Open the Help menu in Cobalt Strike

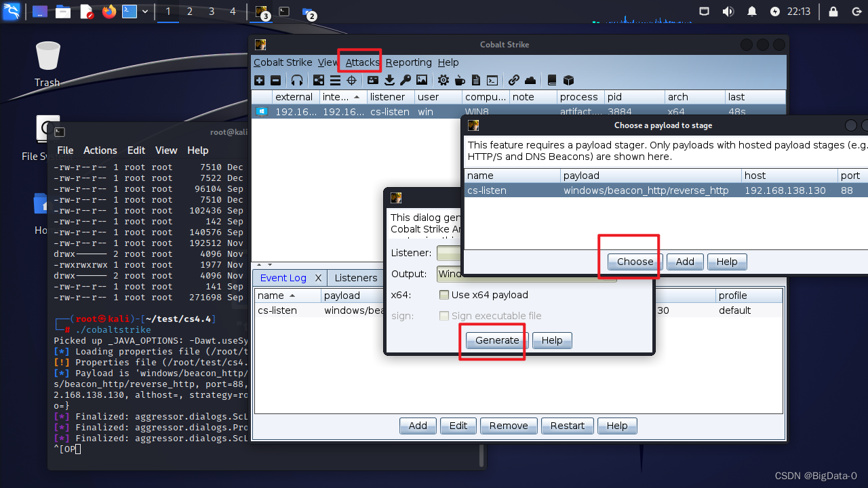tap(448, 62)
